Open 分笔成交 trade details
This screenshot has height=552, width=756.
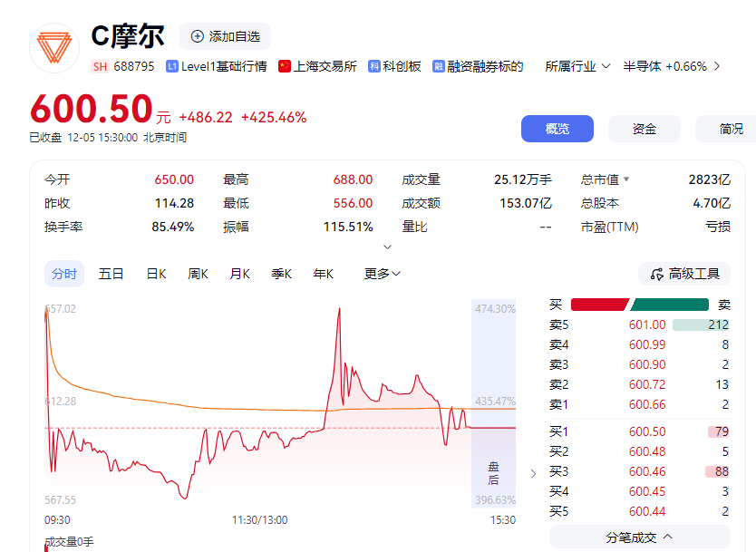(x=639, y=537)
